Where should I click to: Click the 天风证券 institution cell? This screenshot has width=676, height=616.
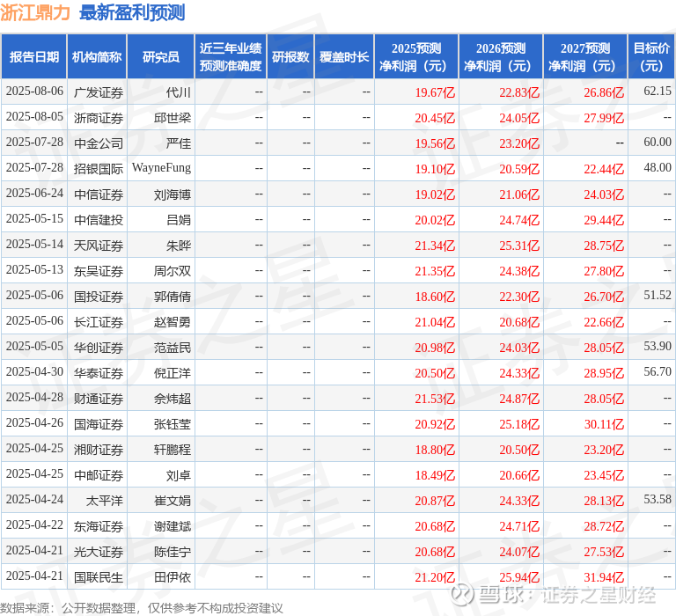click(x=99, y=246)
